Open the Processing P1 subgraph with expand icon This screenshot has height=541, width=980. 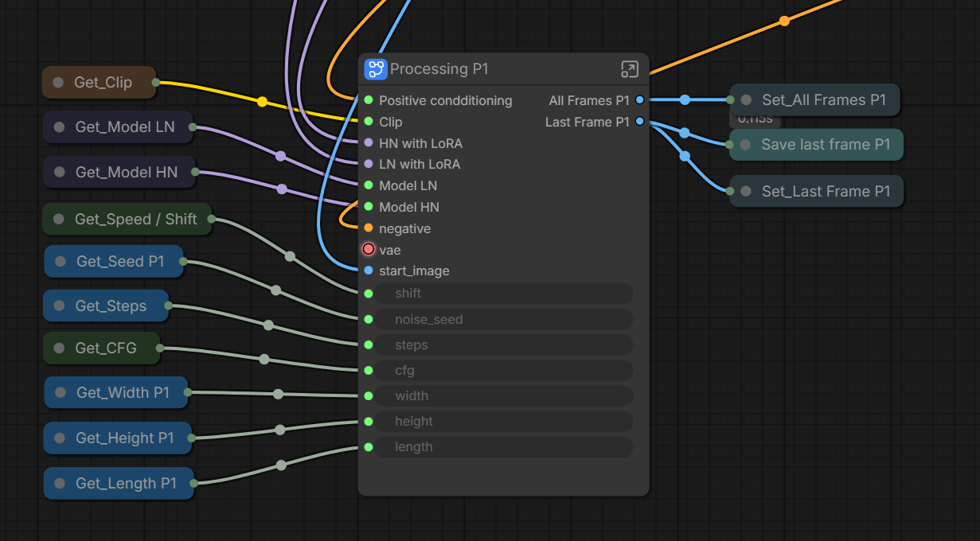tap(630, 69)
